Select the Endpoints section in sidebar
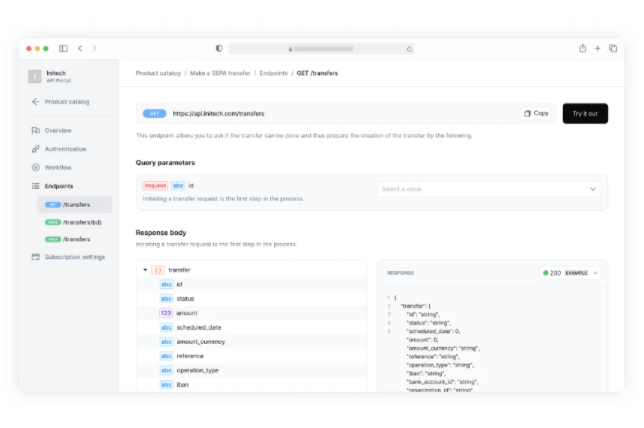644x428 pixels. (x=60, y=186)
